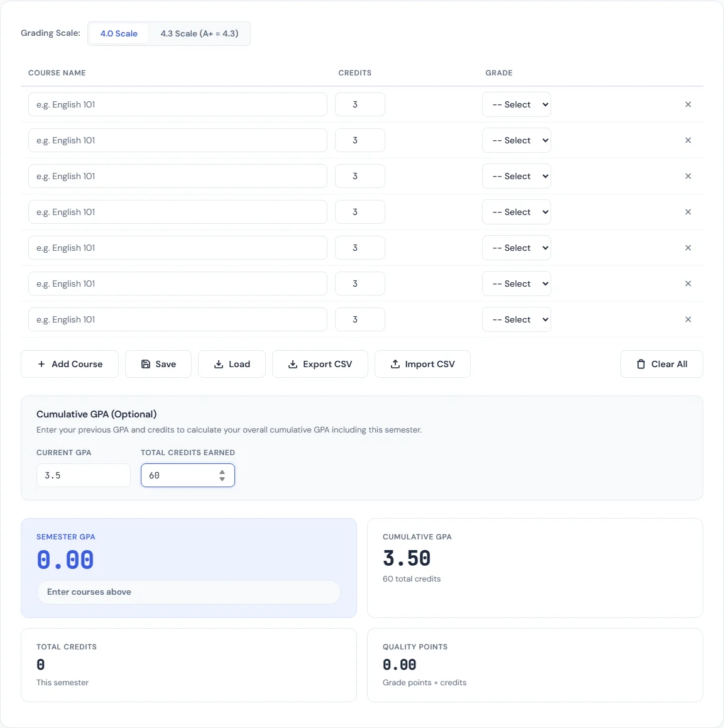
Task: Click the Load download icon
Action: pos(219,364)
